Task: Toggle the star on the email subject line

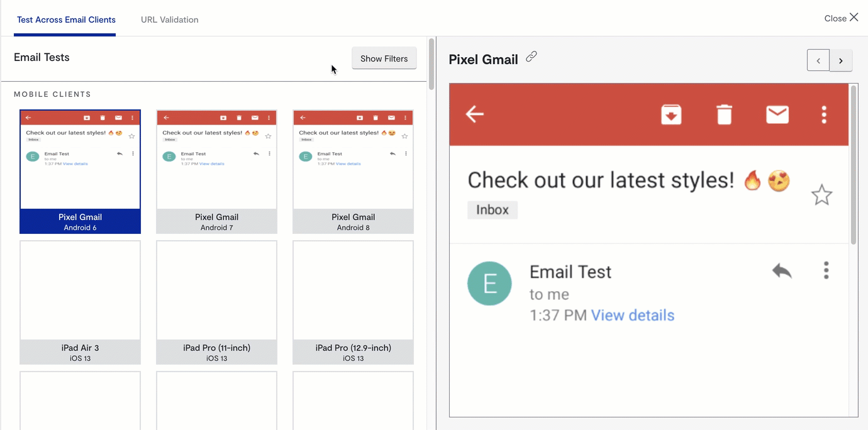Action: pos(821,195)
